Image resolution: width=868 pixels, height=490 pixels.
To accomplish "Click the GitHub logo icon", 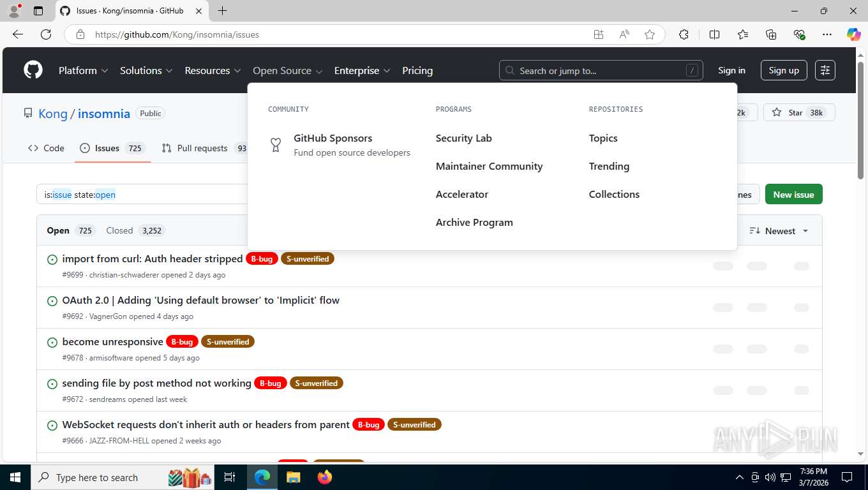I will (33, 70).
